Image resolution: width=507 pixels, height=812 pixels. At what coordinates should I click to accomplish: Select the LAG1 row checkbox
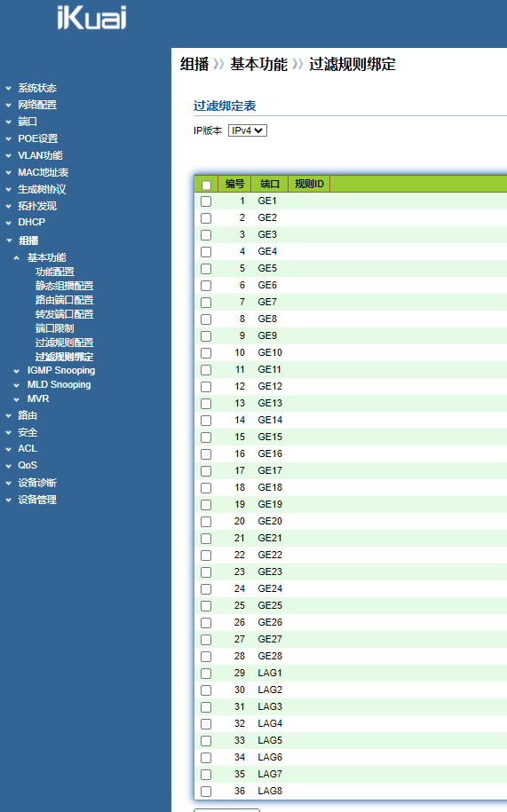click(206, 674)
